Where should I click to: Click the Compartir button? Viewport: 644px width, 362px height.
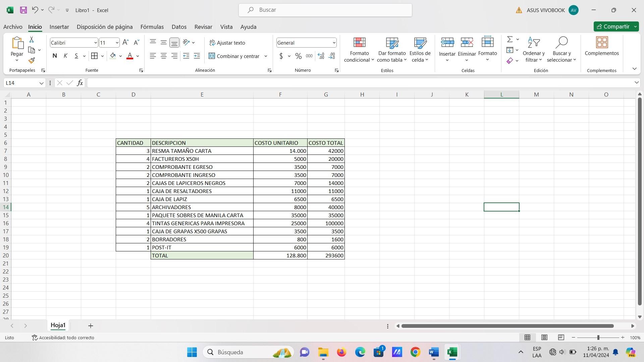pos(613,26)
